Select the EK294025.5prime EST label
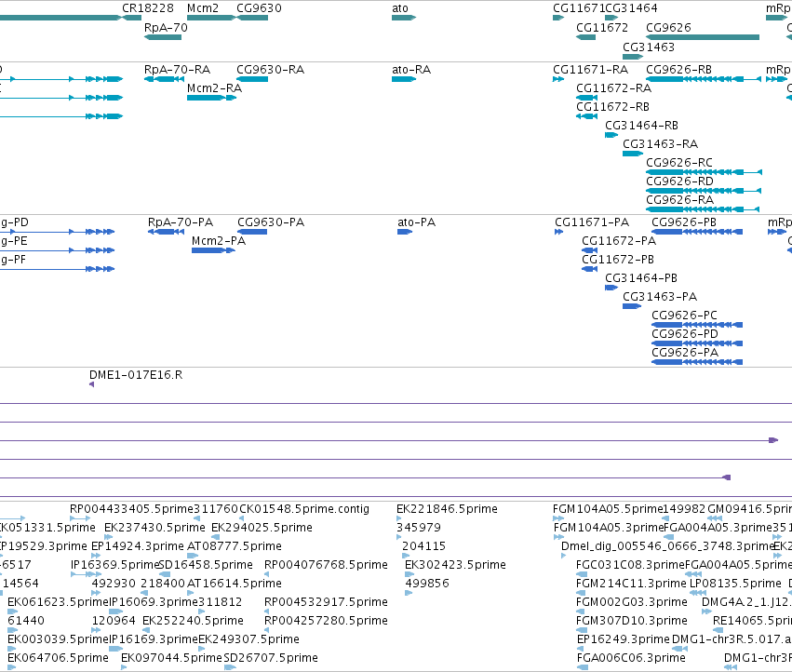Image resolution: width=792 pixels, height=672 pixels. coord(262,528)
